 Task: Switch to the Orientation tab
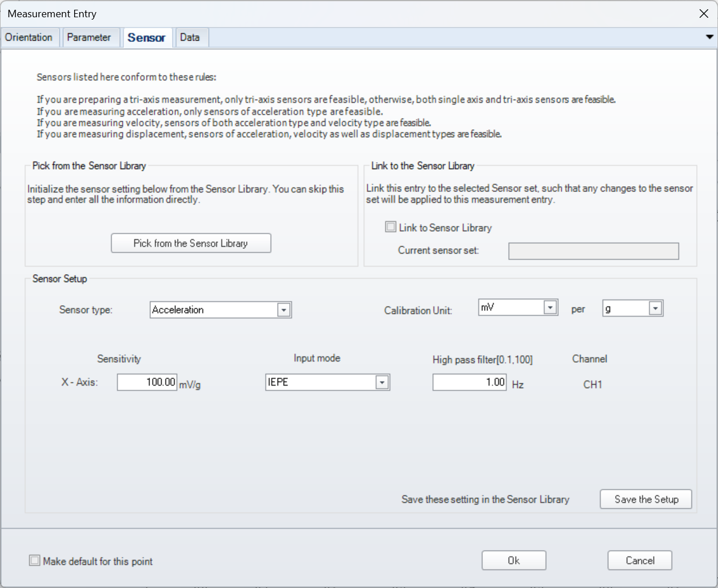(29, 37)
